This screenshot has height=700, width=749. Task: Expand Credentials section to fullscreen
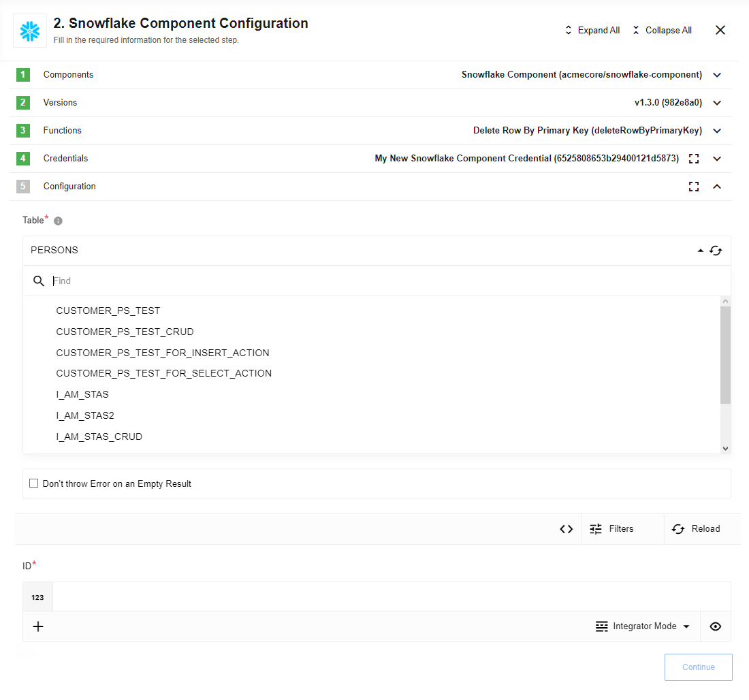point(694,158)
